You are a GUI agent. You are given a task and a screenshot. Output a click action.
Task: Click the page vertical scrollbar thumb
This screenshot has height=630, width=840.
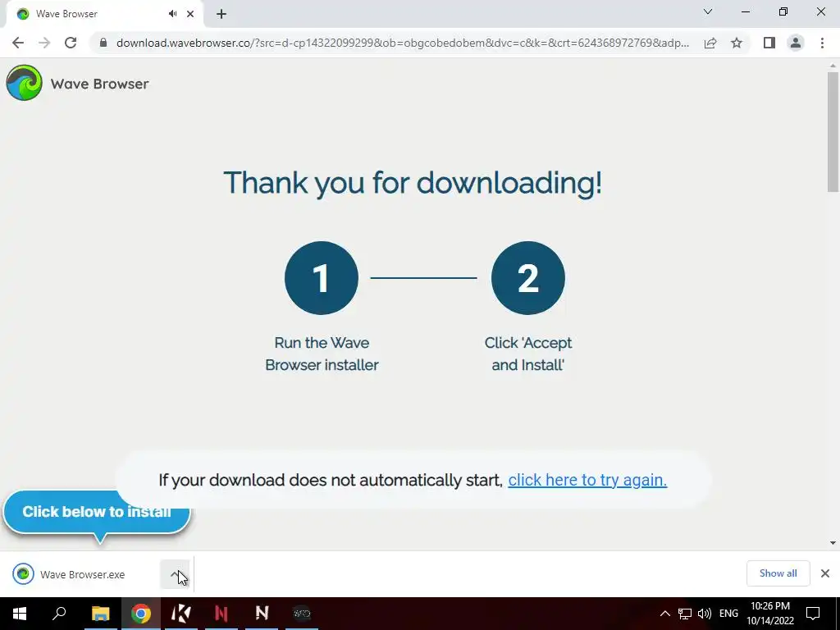(833, 131)
